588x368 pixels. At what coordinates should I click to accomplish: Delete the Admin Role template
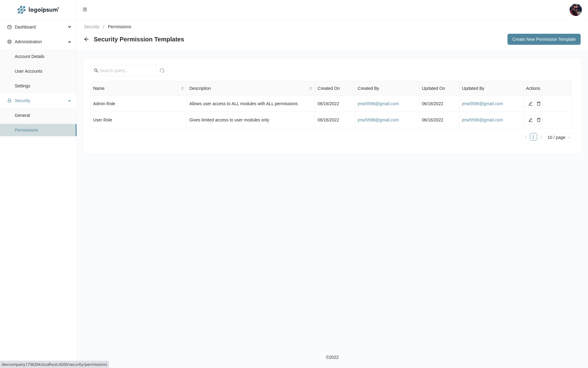coord(539,104)
